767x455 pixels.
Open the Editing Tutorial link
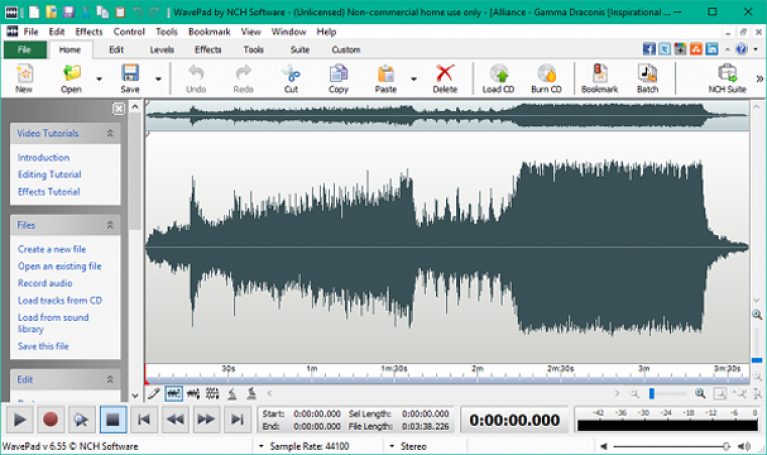pyautogui.click(x=49, y=175)
